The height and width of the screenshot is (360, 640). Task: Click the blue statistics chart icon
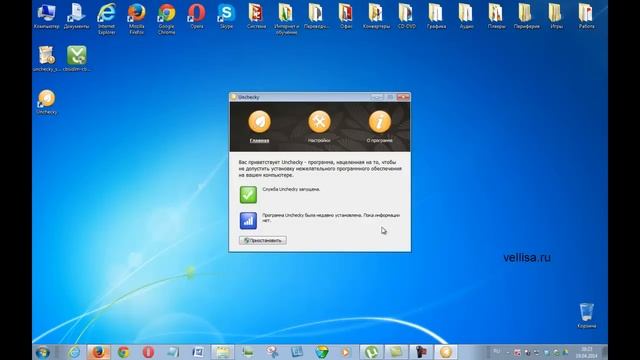[248, 220]
